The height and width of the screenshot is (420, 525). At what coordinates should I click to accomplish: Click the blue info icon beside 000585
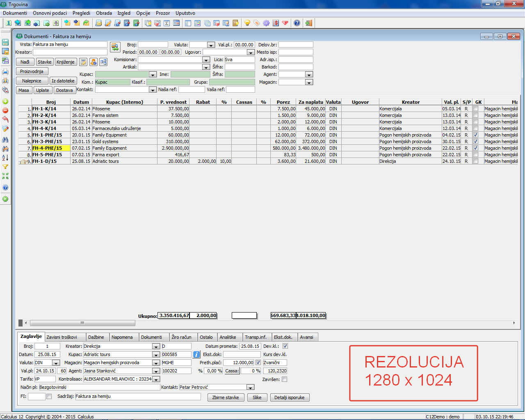pos(197,354)
